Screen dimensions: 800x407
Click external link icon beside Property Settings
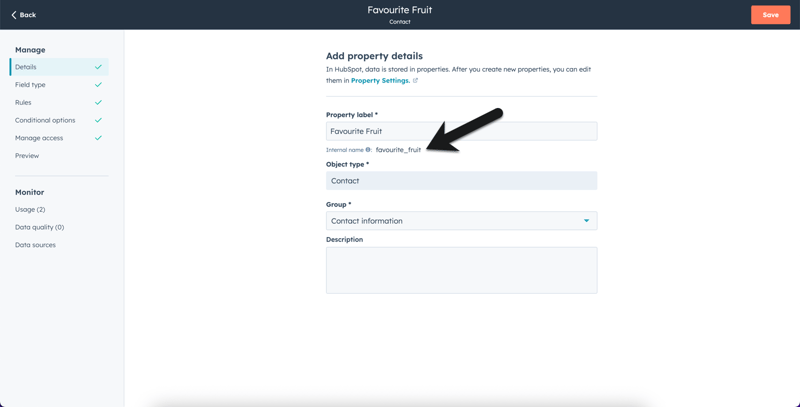pyautogui.click(x=415, y=81)
